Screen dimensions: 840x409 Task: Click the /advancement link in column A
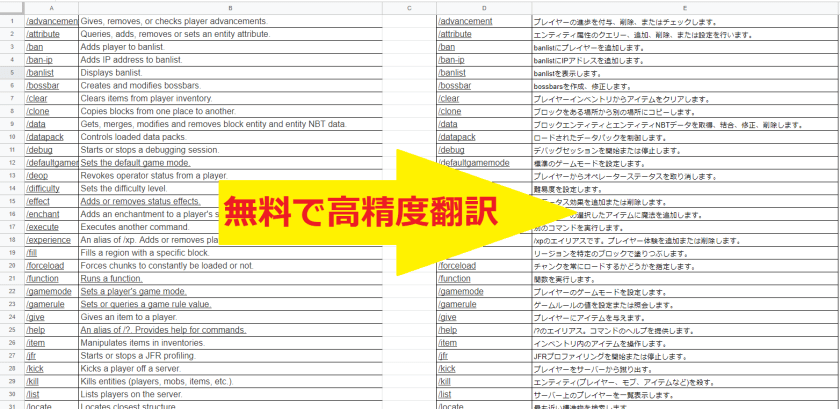click(x=52, y=20)
